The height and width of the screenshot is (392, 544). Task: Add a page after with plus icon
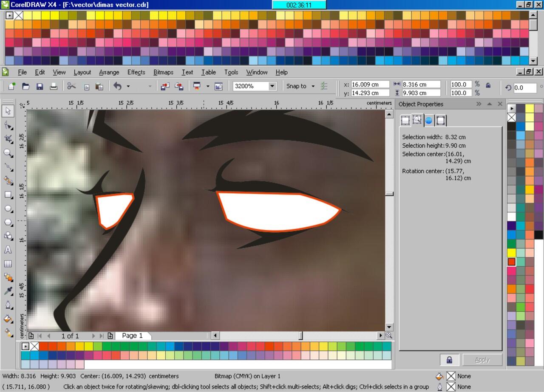point(110,336)
